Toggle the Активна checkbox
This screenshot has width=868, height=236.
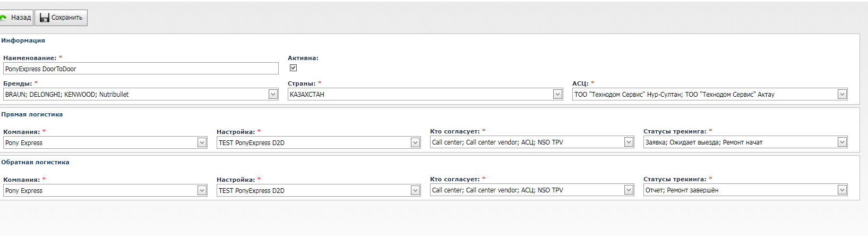(293, 68)
